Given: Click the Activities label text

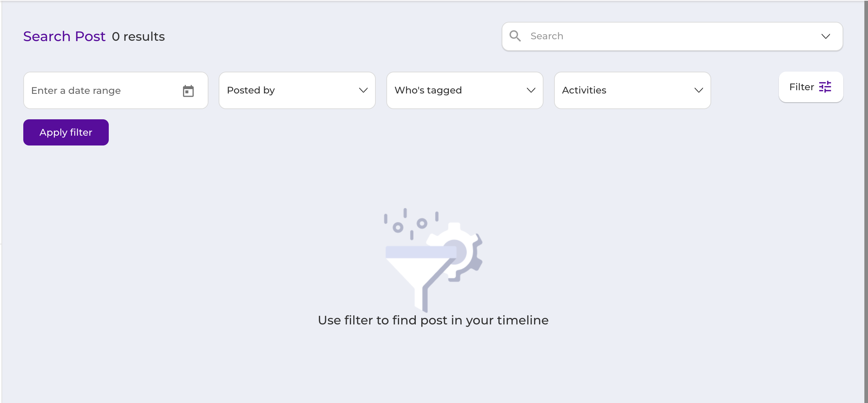Looking at the screenshot, I should tap(584, 90).
